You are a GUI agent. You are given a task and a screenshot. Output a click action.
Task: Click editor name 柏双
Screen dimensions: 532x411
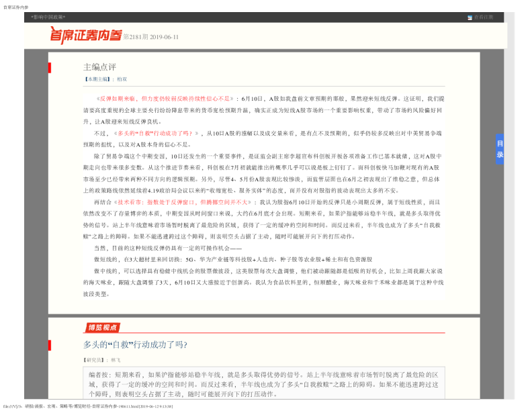point(122,79)
